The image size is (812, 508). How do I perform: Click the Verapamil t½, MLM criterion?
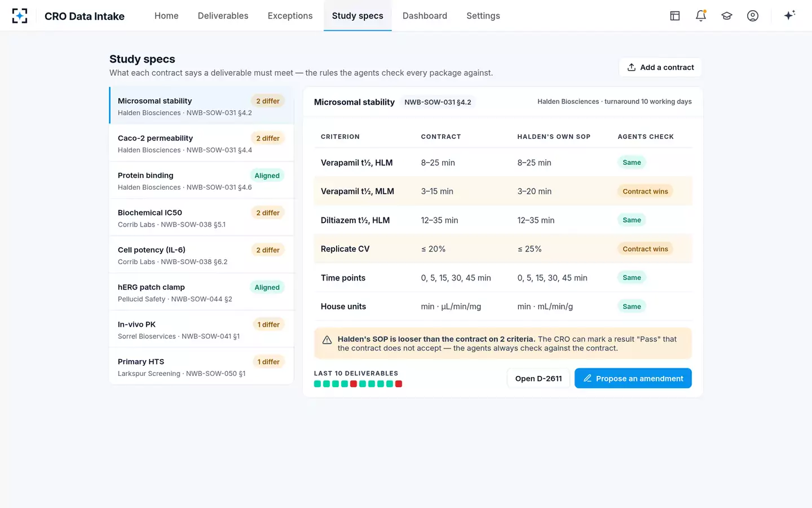(x=358, y=191)
